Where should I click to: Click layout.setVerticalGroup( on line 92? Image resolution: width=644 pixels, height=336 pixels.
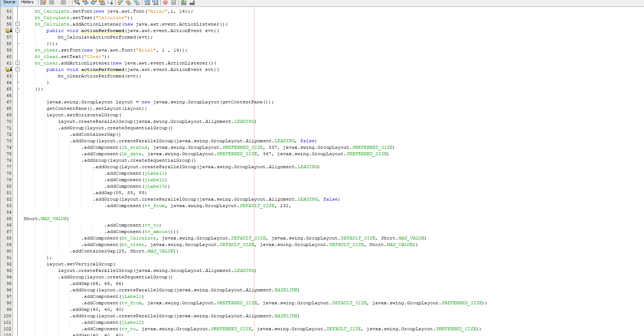pyautogui.click(x=81, y=264)
